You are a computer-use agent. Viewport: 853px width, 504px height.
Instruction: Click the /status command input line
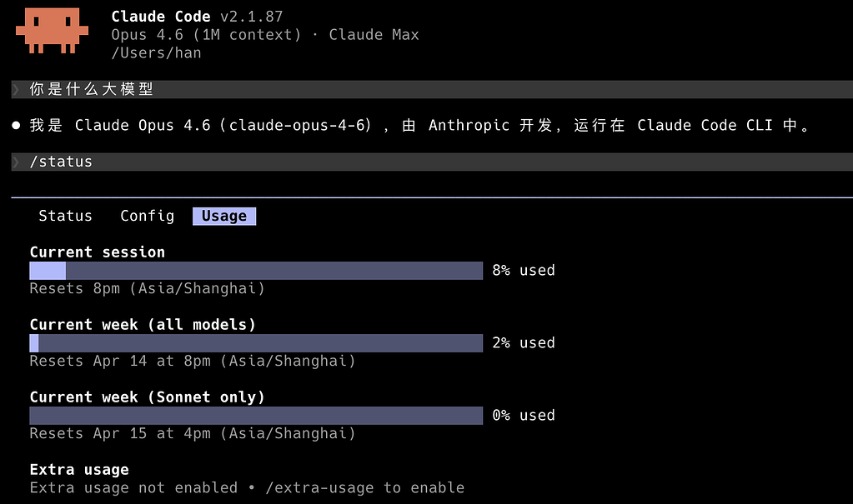pyautogui.click(x=432, y=162)
